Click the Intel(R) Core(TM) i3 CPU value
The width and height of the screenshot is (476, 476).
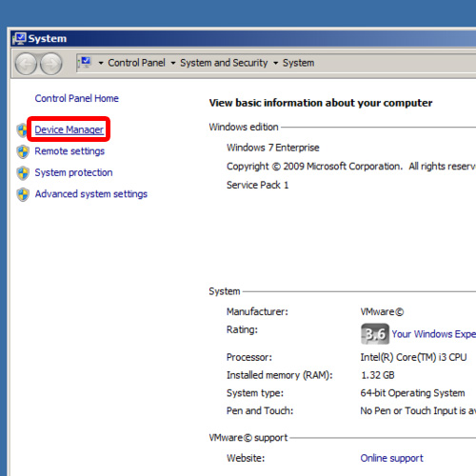pos(413,357)
